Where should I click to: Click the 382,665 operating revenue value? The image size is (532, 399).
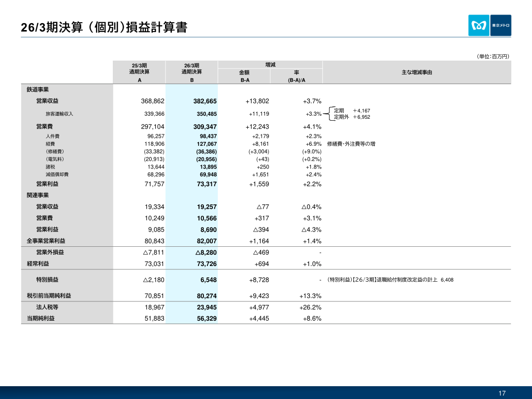pyautogui.click(x=205, y=101)
